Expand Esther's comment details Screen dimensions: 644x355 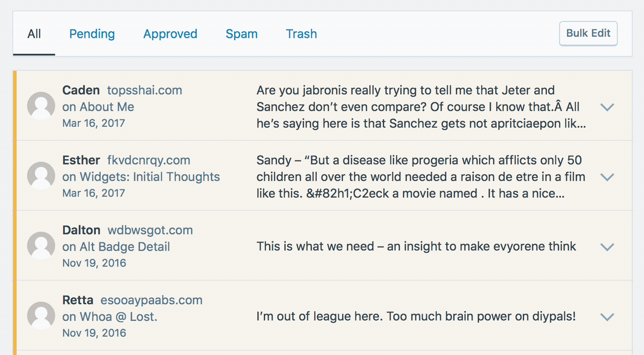pos(607,177)
